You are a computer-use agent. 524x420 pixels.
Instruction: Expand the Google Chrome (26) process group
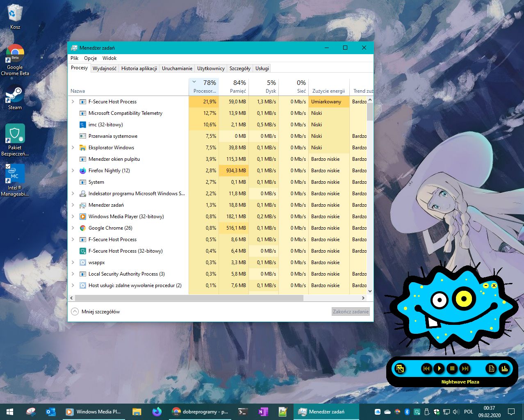73,228
